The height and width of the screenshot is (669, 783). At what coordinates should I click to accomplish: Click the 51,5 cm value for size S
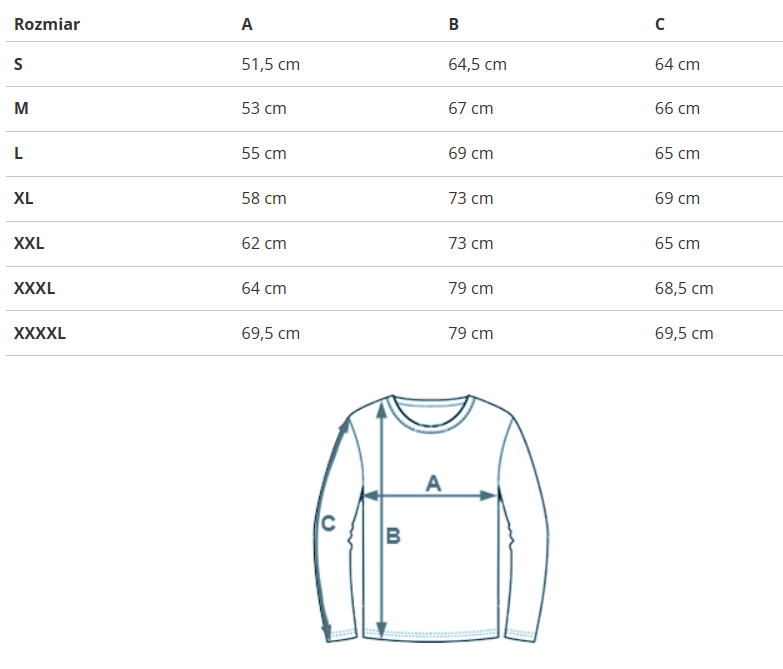point(270,64)
